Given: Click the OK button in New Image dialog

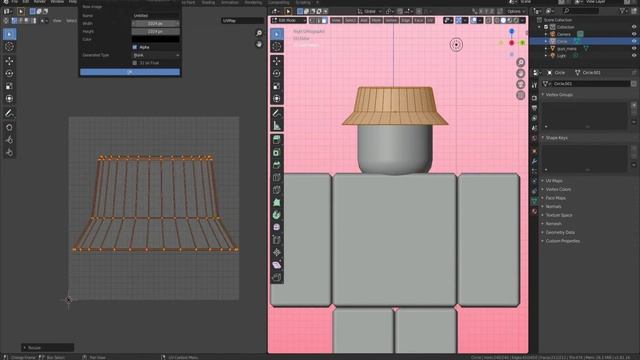Looking at the screenshot, I should click(130, 72).
